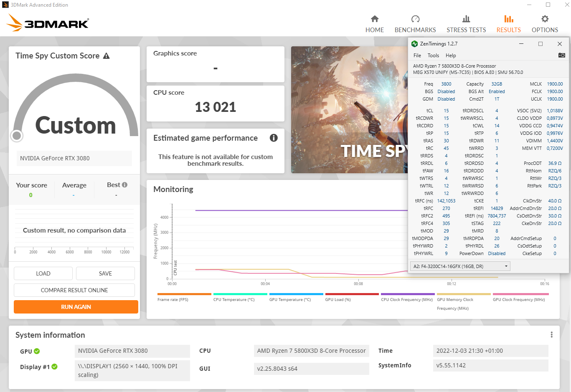Click the CPU score value 13 021
This screenshot has height=392, width=571.
click(216, 107)
